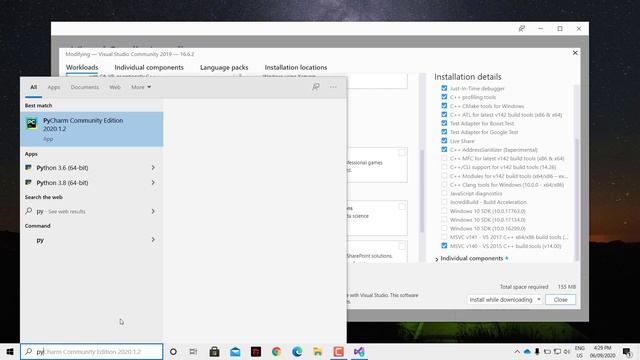640x360 pixels.
Task: Click the web search magnifier for py
Action: [29, 211]
